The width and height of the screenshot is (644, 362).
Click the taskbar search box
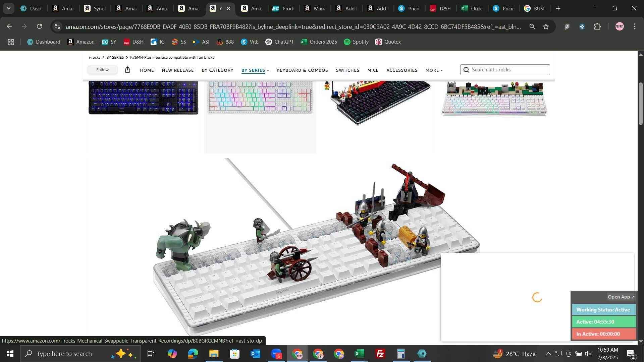point(80,354)
